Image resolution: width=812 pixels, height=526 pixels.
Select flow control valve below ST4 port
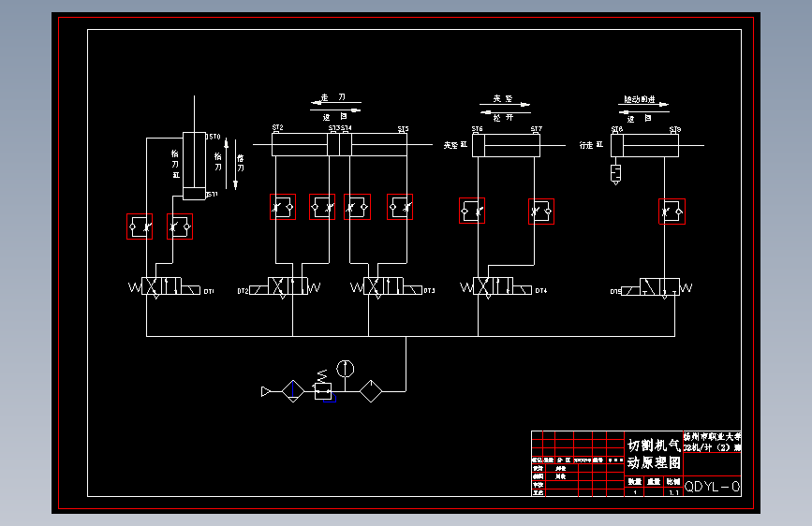[358, 207]
